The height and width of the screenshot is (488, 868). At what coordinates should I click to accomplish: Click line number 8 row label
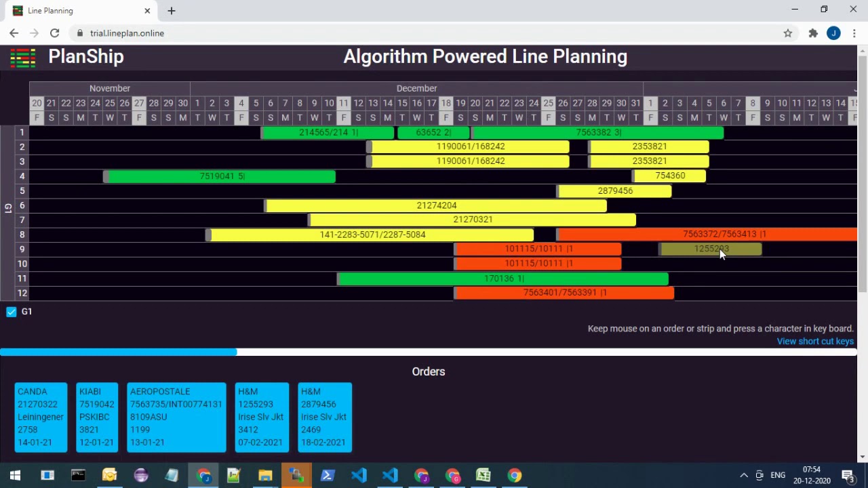point(22,235)
